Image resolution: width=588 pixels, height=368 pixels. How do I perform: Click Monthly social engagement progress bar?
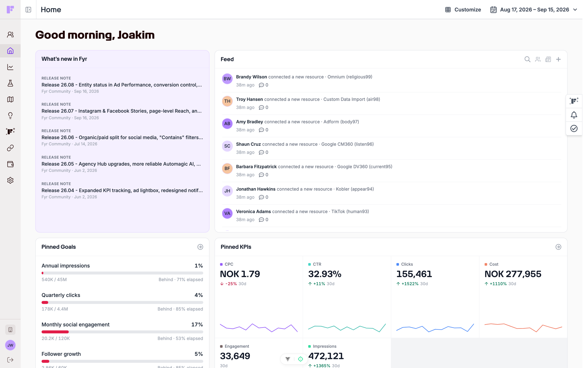[x=122, y=332]
